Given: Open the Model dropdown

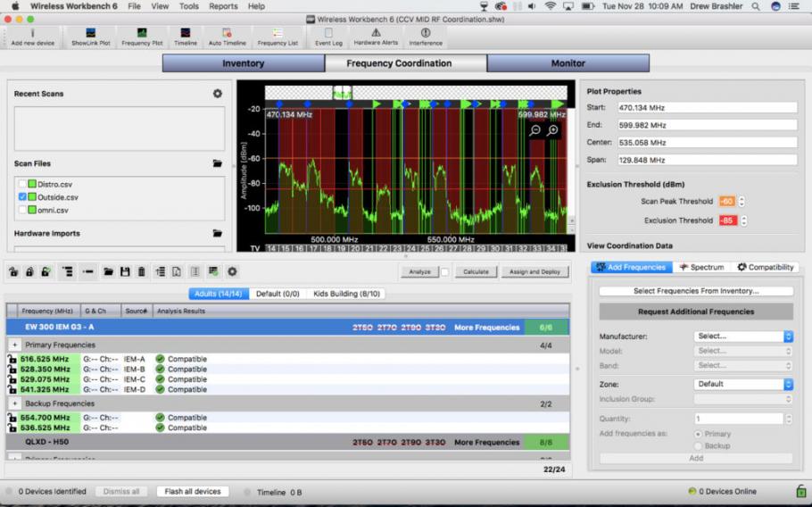Looking at the screenshot, I should 743,351.
